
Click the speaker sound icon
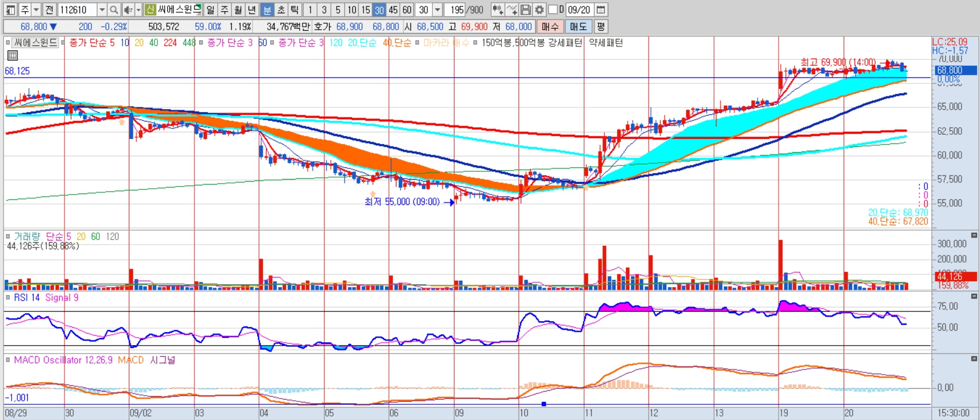coord(128,10)
